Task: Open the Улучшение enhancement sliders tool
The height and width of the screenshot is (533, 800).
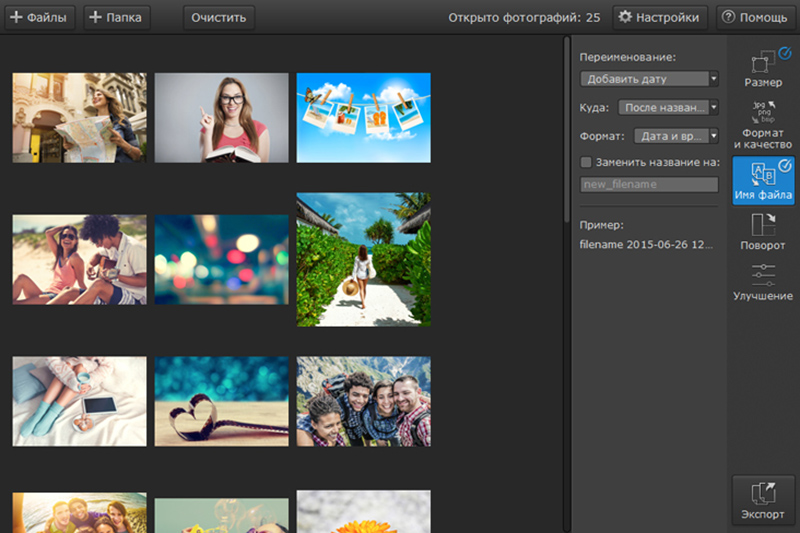Action: [763, 282]
